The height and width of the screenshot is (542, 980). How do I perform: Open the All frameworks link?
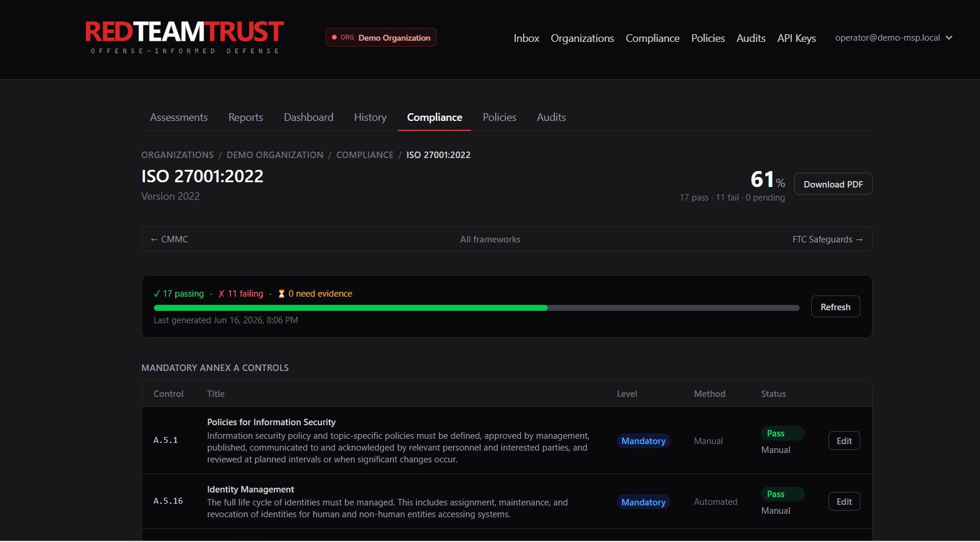click(x=491, y=239)
